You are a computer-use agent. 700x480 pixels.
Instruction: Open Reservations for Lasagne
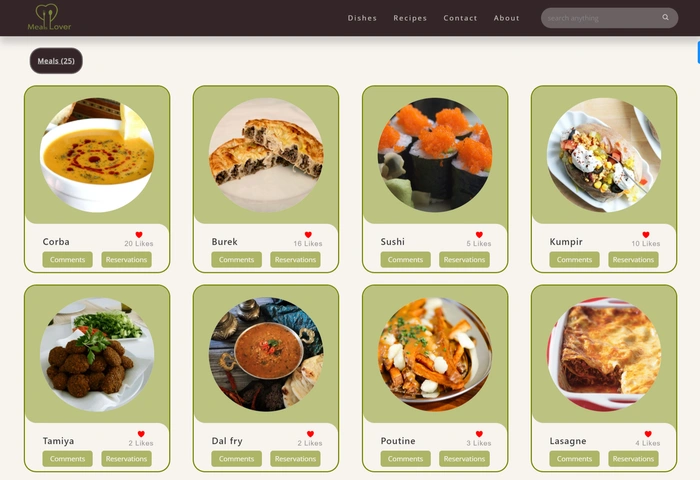tap(633, 459)
